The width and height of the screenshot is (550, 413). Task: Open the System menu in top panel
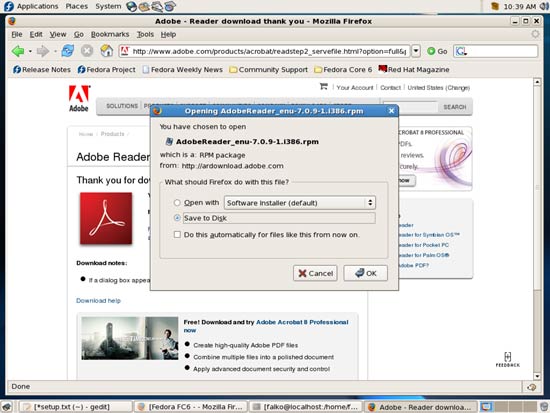108,6
